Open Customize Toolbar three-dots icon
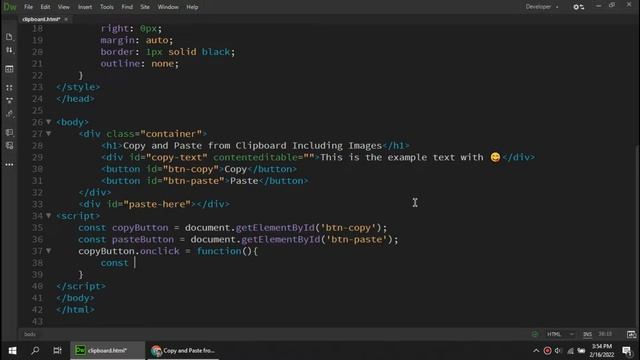 9,164
